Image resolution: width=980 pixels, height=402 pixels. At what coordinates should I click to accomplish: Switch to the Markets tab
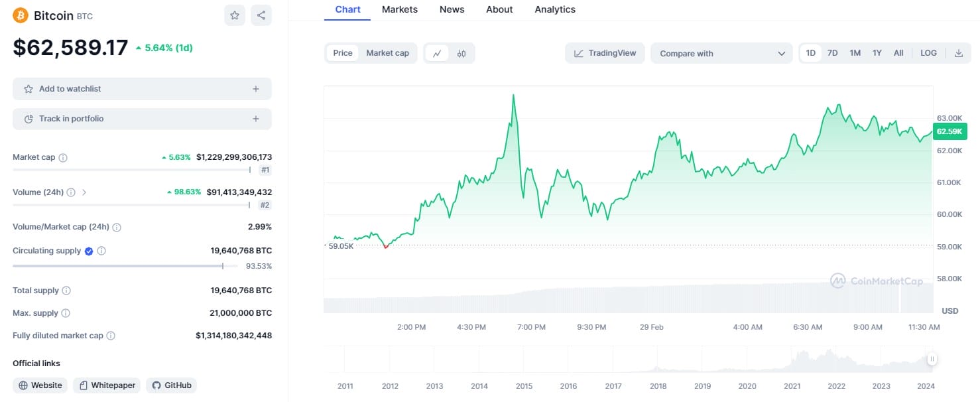coord(400,9)
